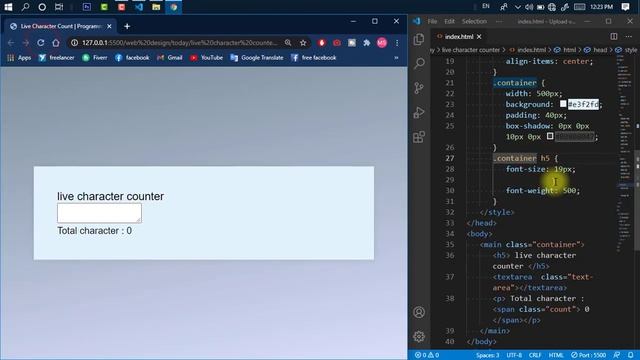640x360 pixels.
Task: Show errors and warnings problems count
Action: tap(427, 355)
